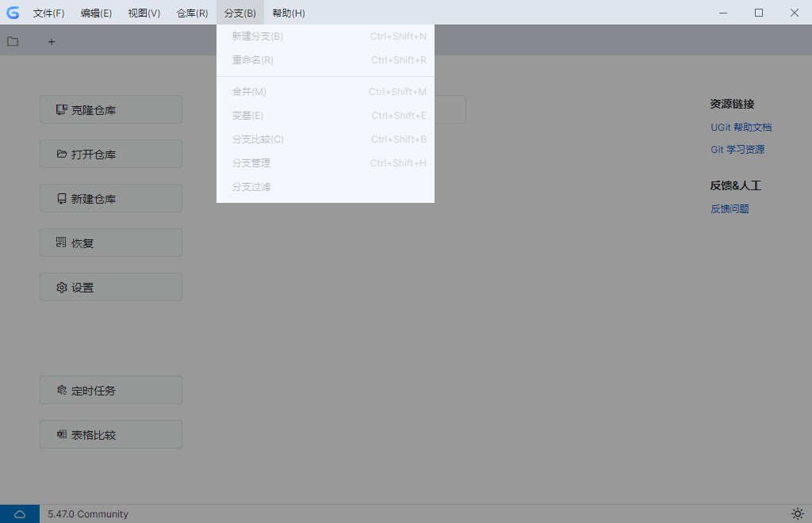Open the 视图(V) menu
The image size is (812, 523).
(144, 13)
